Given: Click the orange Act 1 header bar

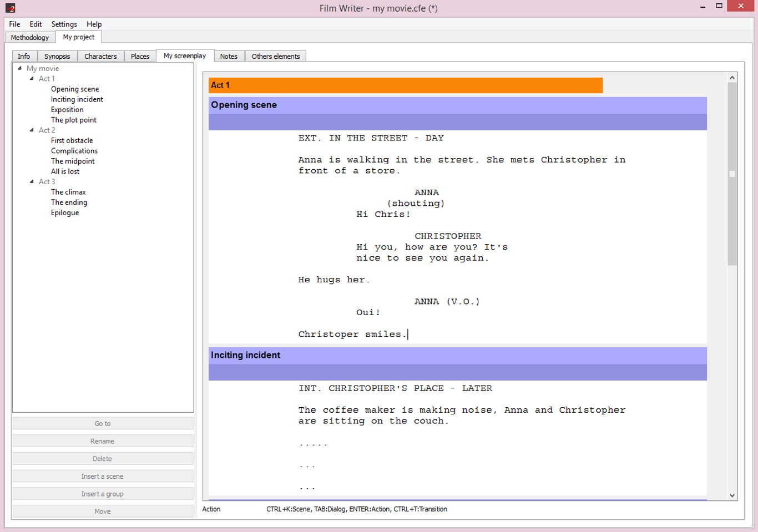Looking at the screenshot, I should (x=406, y=85).
